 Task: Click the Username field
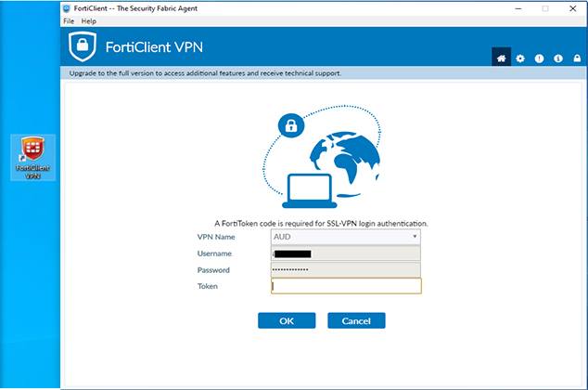(x=346, y=253)
